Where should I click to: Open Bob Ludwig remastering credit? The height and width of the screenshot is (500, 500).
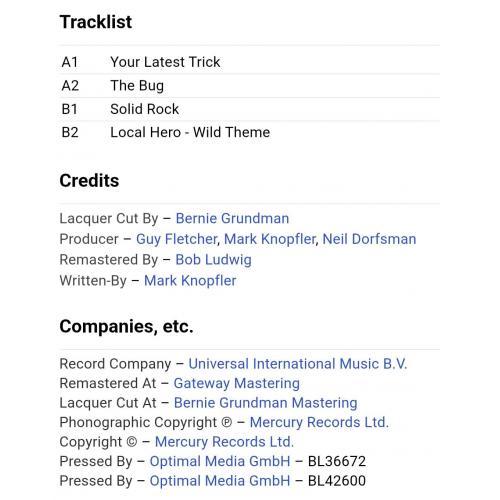[x=213, y=260]
